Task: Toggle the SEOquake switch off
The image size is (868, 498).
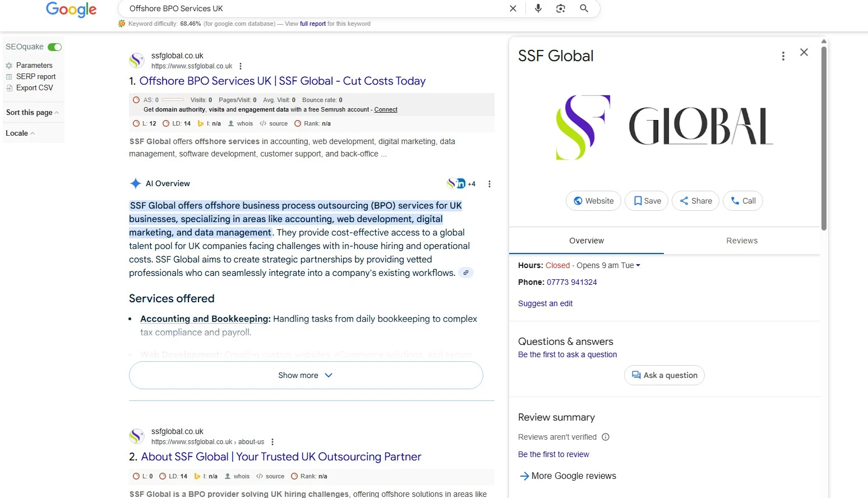Action: [55, 47]
